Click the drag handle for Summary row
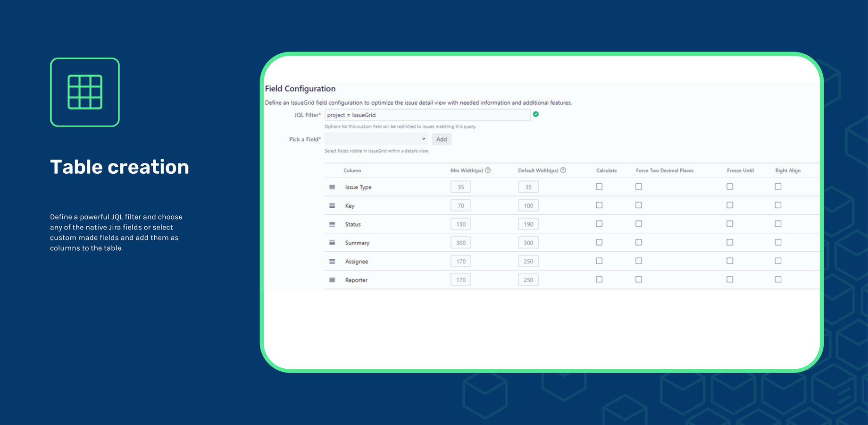 point(332,243)
